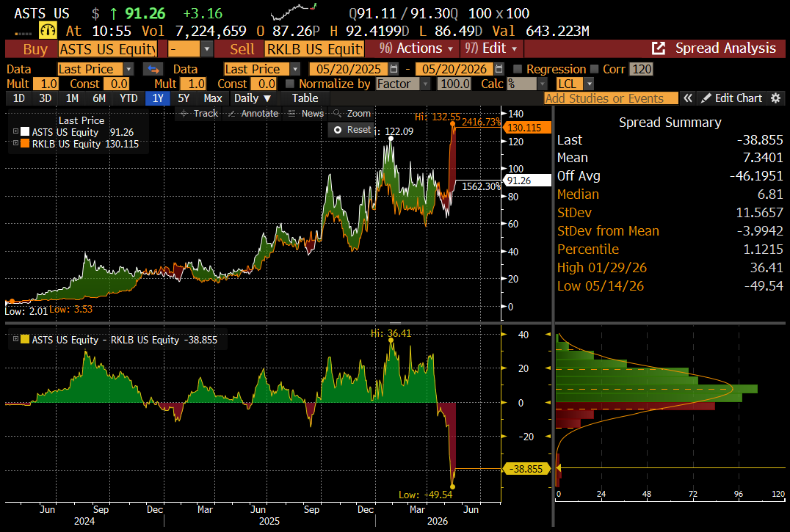Open the end date calendar icon
Screen dimensions: 790x532
click(x=499, y=69)
